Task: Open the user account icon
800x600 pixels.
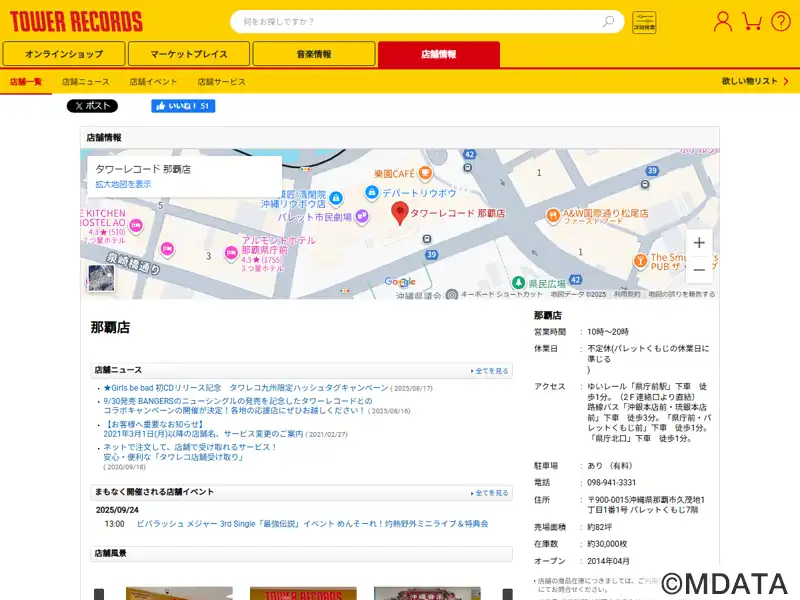Action: tap(722, 21)
